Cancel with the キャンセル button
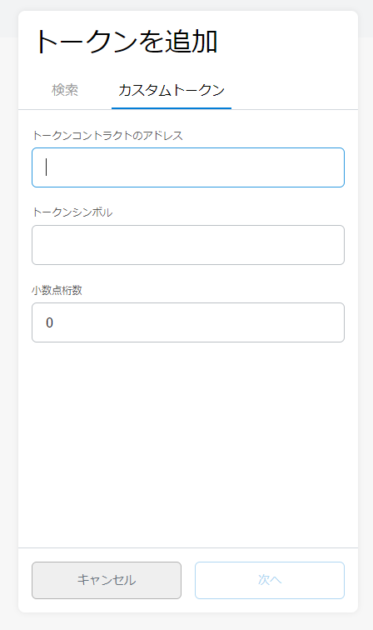 click(x=107, y=580)
